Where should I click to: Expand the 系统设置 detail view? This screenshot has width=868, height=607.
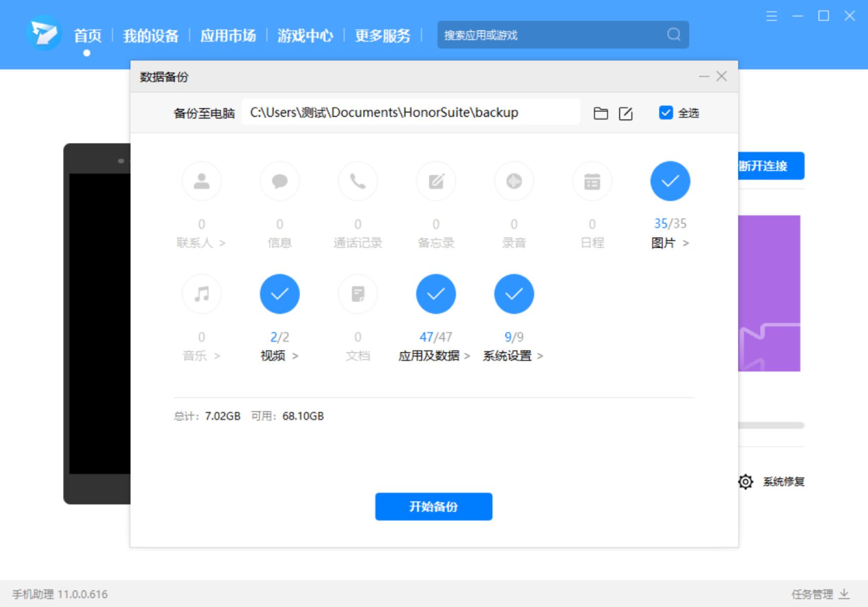(541, 356)
